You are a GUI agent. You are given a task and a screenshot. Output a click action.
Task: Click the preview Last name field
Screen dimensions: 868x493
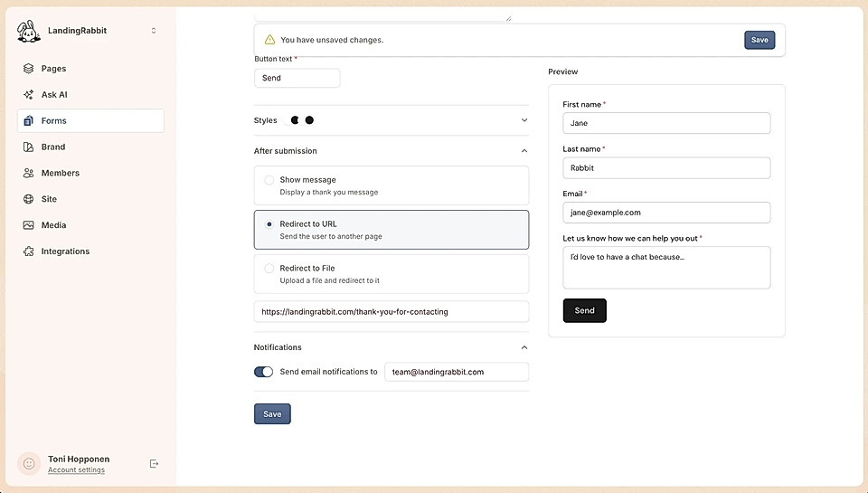pyautogui.click(x=666, y=168)
